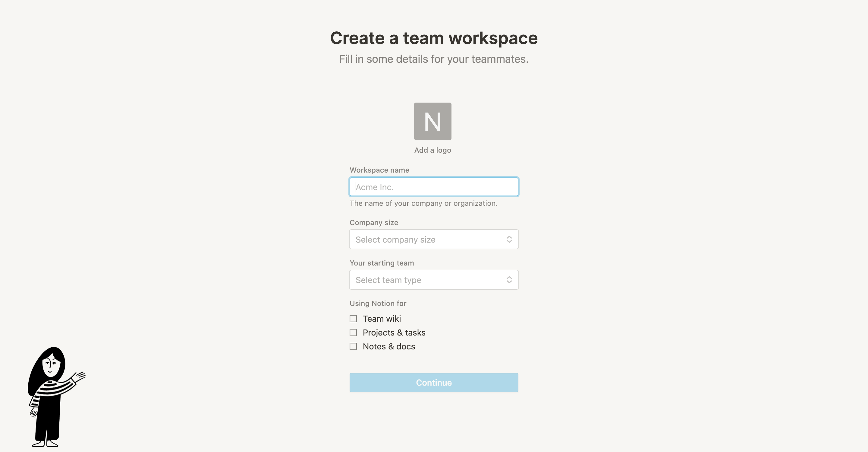Click the Workspace name input field

[x=434, y=187]
